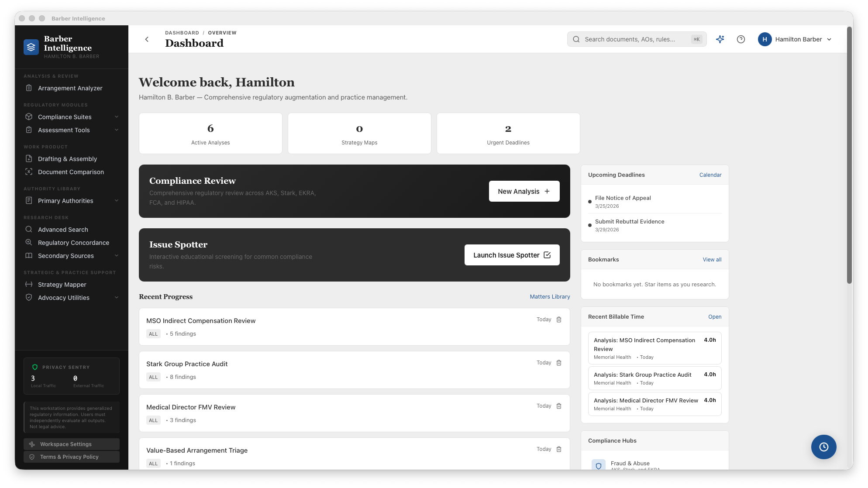Click Launch Issue Spotter button
The image size is (868, 488).
512,255
